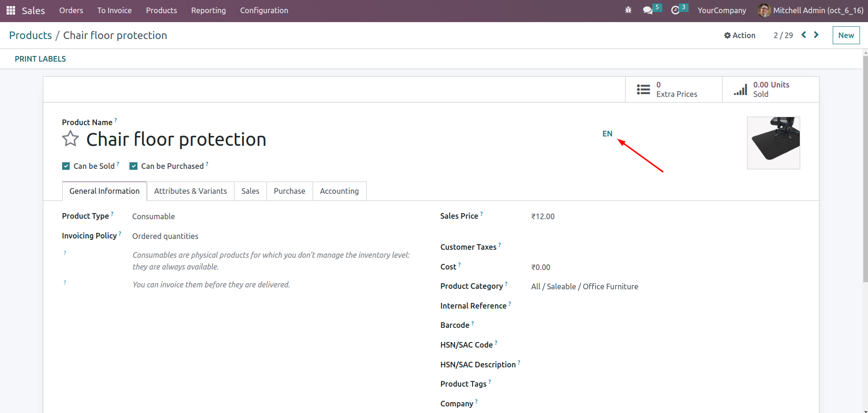Open Mitchell Admin user menu

pos(811,10)
